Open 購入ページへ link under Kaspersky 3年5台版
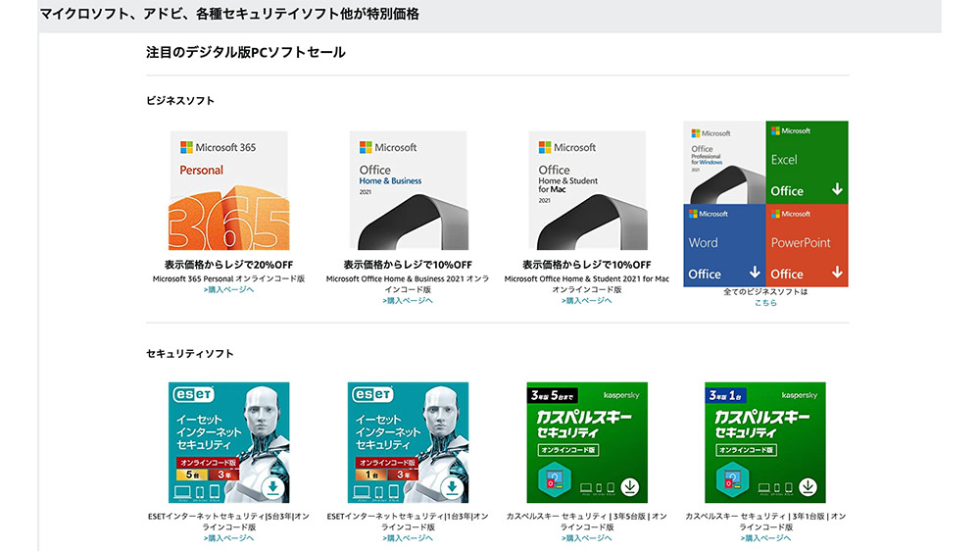This screenshot has height=551, width=980. tap(586, 538)
